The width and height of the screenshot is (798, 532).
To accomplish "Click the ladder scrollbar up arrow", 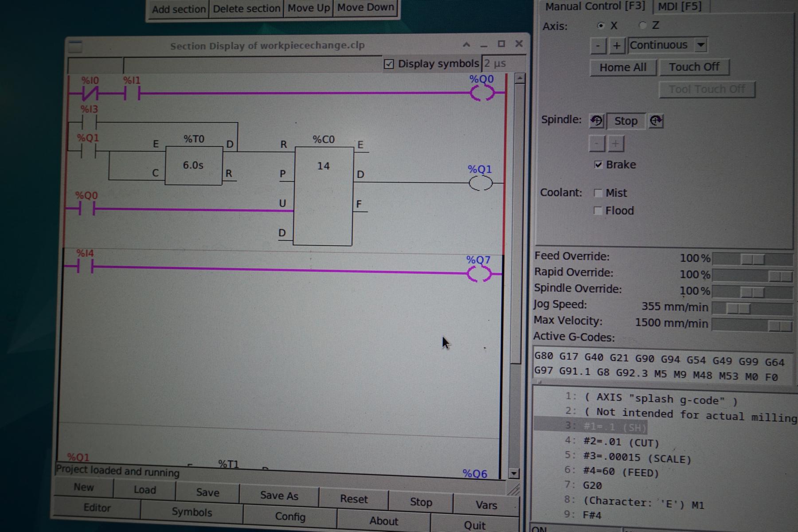I will click(x=520, y=79).
